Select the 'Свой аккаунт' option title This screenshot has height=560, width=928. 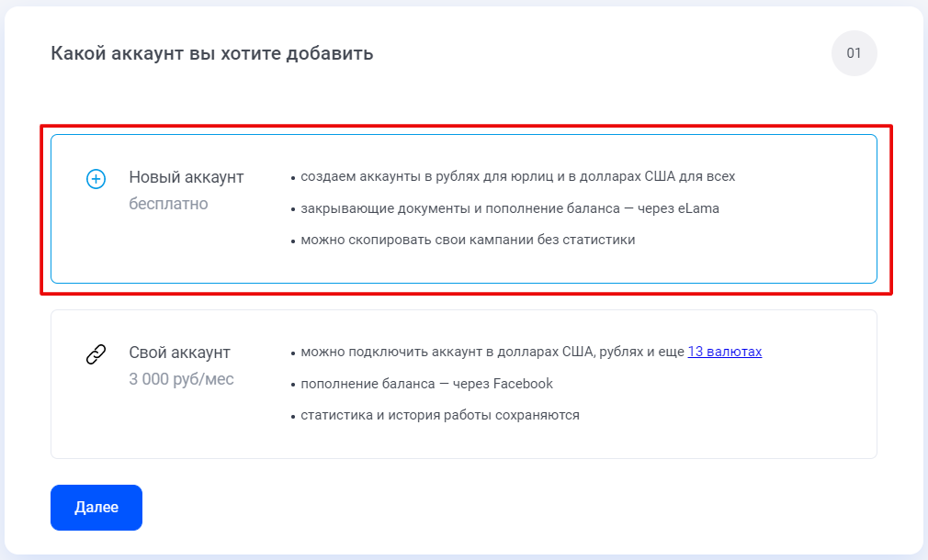(179, 353)
